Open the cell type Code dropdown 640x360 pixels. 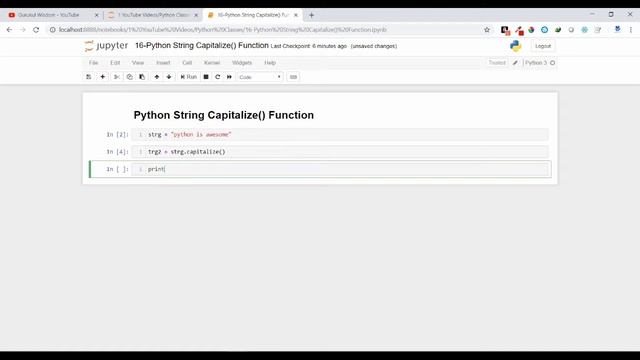coord(260,77)
